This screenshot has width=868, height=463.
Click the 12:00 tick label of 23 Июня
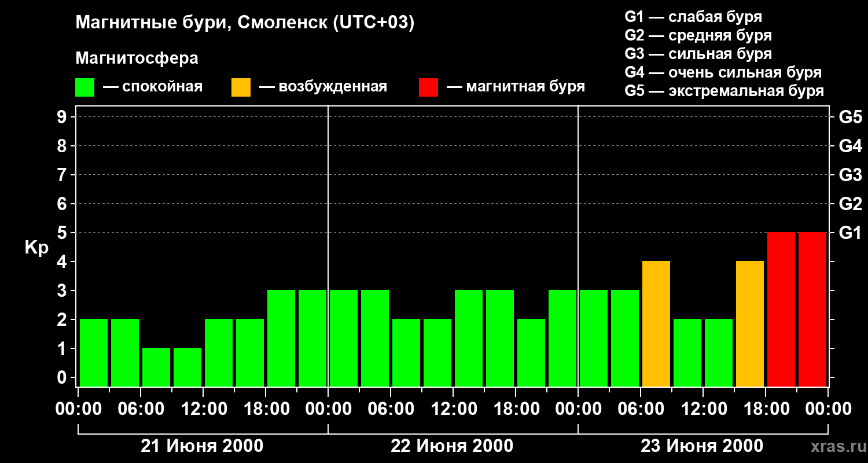click(703, 409)
